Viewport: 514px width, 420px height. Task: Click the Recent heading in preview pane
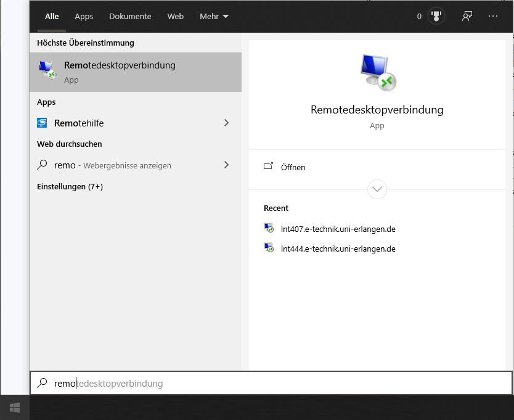276,208
